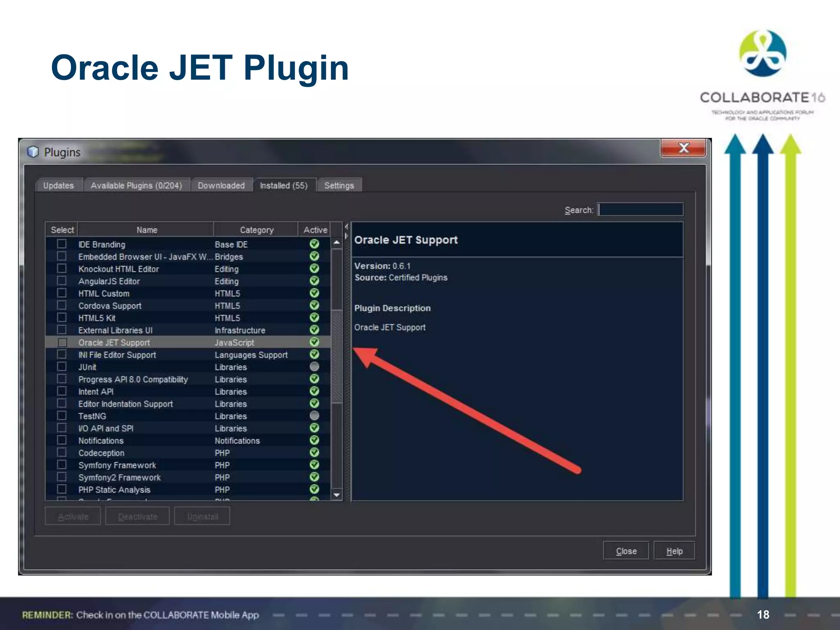840x630 pixels.
Task: Check the PHP Static Analysis checkbox
Action: pos(62,490)
